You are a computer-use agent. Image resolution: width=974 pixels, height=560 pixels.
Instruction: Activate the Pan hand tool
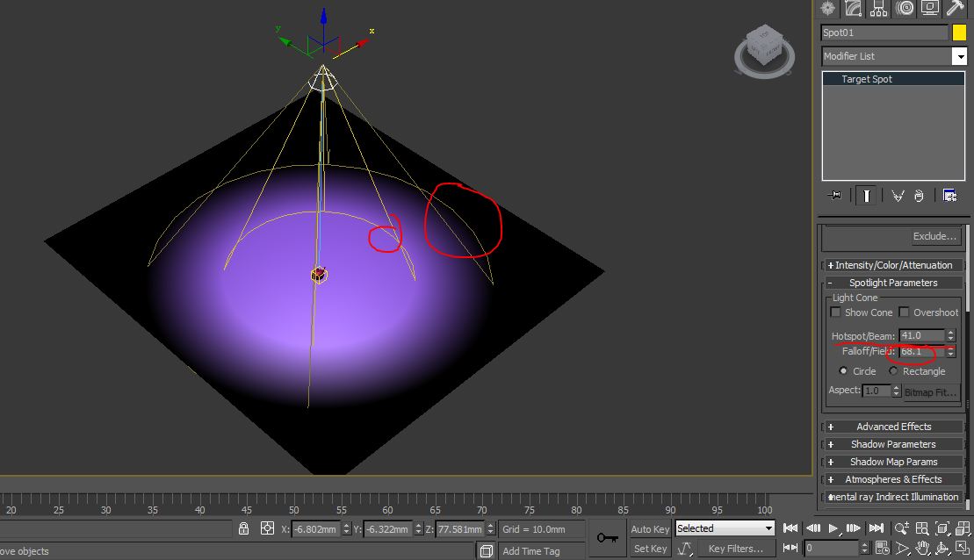point(924,549)
